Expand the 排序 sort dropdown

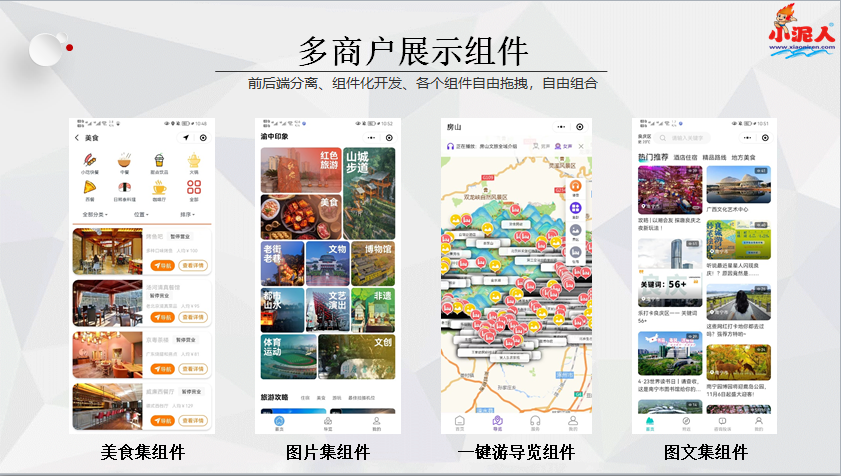pyautogui.click(x=187, y=214)
